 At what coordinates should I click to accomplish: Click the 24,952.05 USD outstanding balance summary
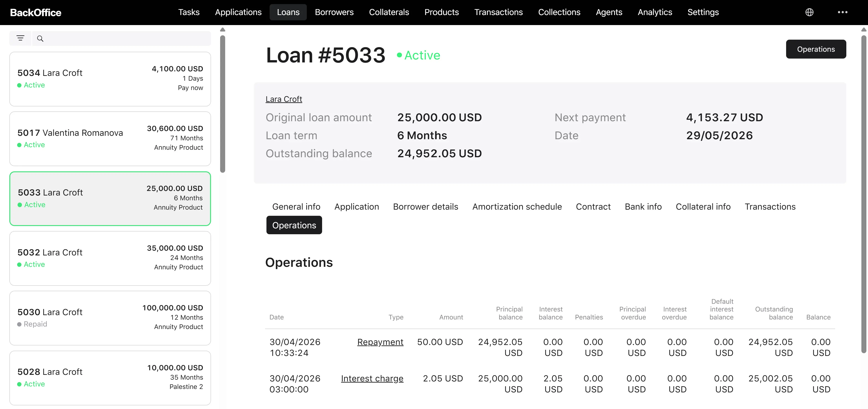point(439,154)
